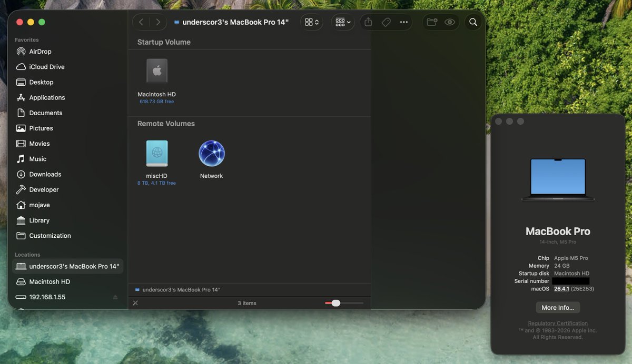
Task: Open the mojave home folder in the sidebar
Action: tap(67, 205)
